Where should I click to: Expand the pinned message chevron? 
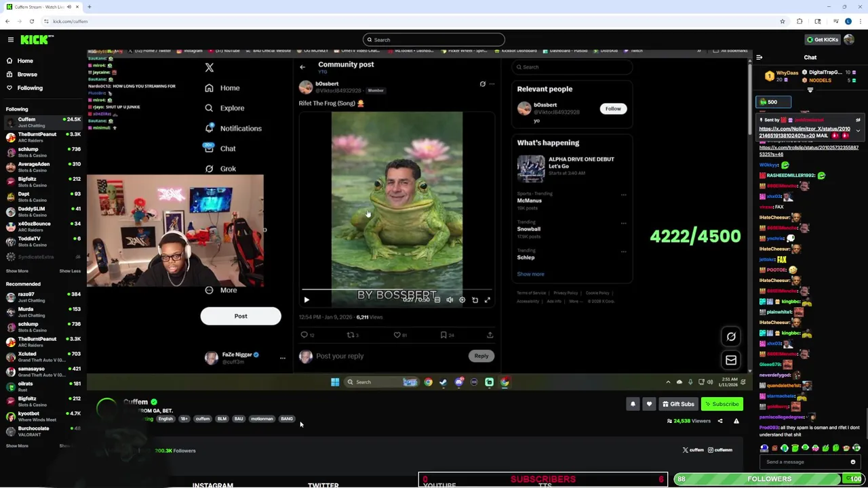(858, 131)
